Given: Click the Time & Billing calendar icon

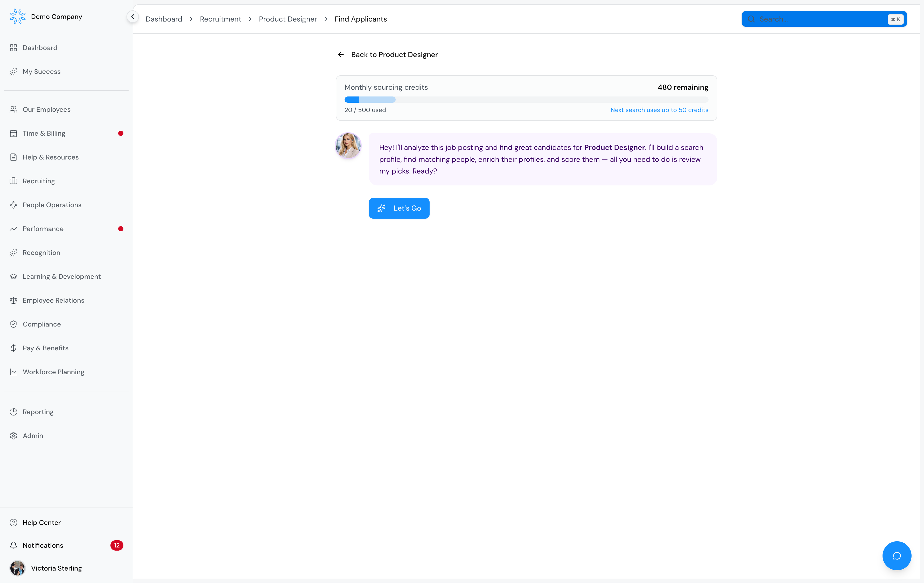Looking at the screenshot, I should point(14,133).
